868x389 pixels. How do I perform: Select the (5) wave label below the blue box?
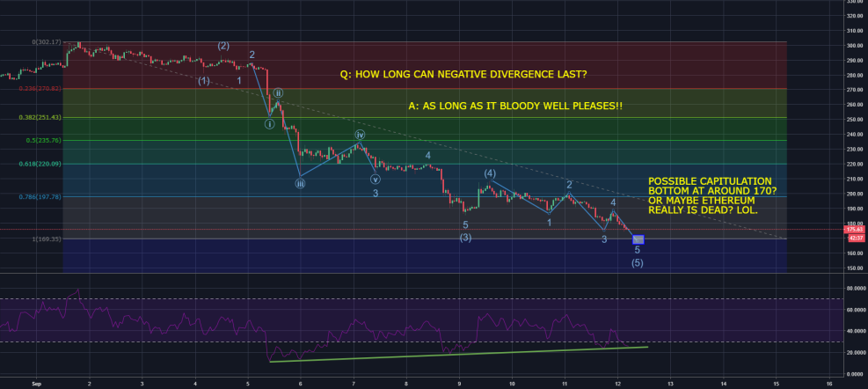coord(637,263)
